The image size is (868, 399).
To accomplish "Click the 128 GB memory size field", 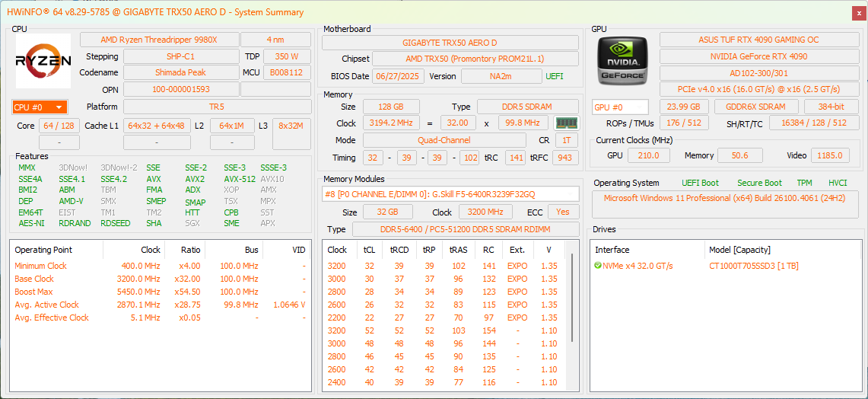I will click(391, 107).
